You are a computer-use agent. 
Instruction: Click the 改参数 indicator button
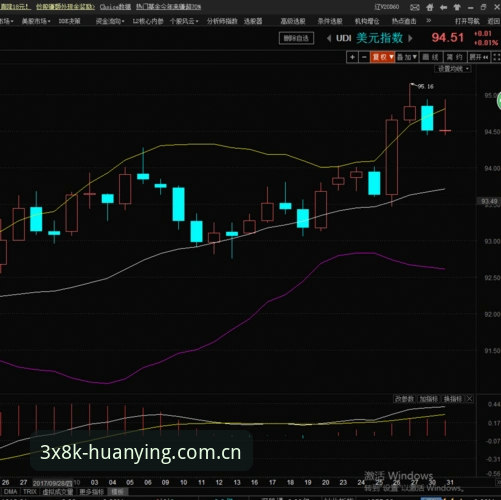[404, 398]
